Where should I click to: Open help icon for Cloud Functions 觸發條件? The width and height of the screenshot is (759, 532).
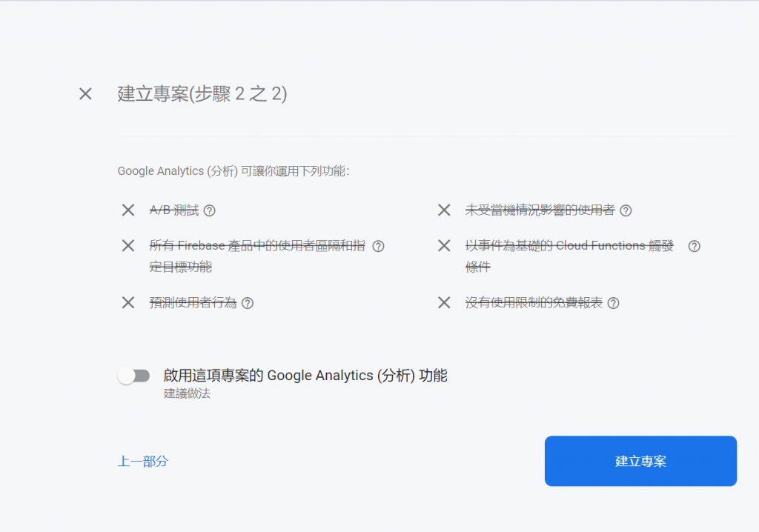[694, 247]
